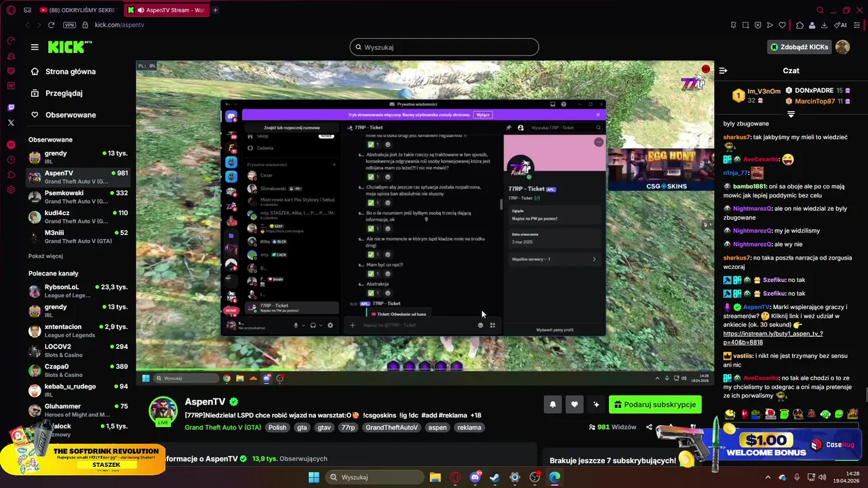This screenshot has height=488, width=868.
Task: Select the 77rp tag
Action: [348, 428]
